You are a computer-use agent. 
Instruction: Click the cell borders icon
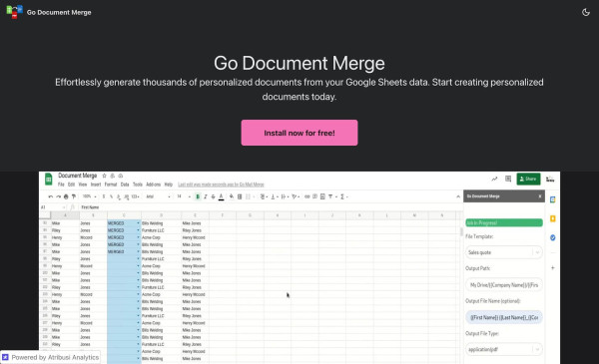tap(240, 196)
